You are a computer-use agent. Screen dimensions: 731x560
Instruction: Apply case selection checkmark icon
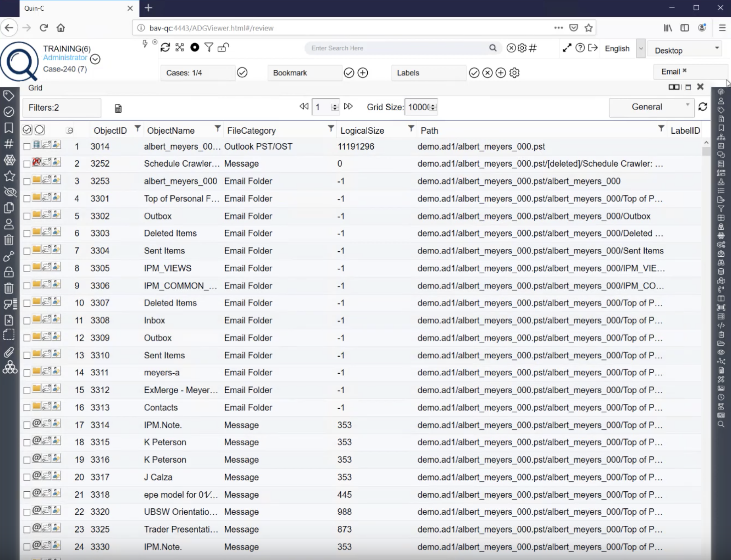click(x=242, y=72)
